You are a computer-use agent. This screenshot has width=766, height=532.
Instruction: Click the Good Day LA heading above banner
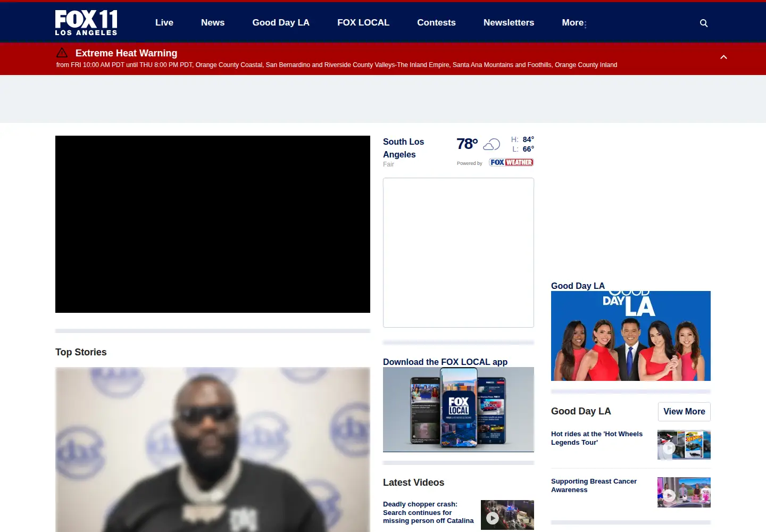click(578, 286)
